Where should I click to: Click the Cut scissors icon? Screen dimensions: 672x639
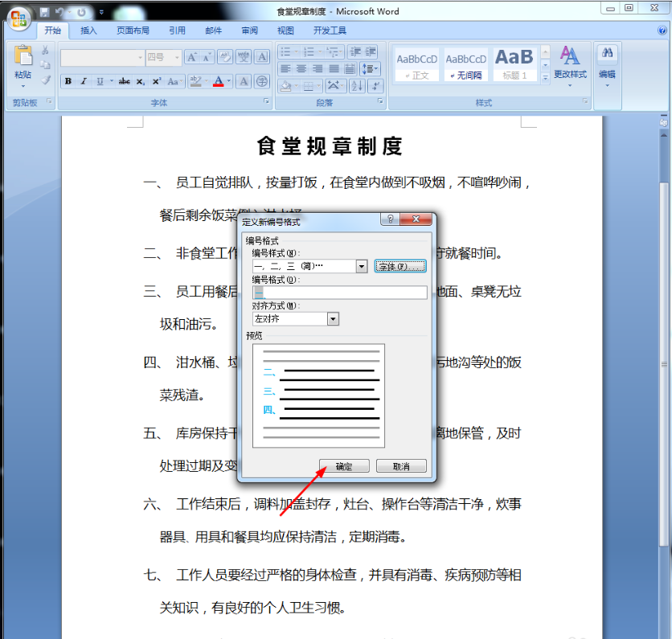tap(45, 51)
